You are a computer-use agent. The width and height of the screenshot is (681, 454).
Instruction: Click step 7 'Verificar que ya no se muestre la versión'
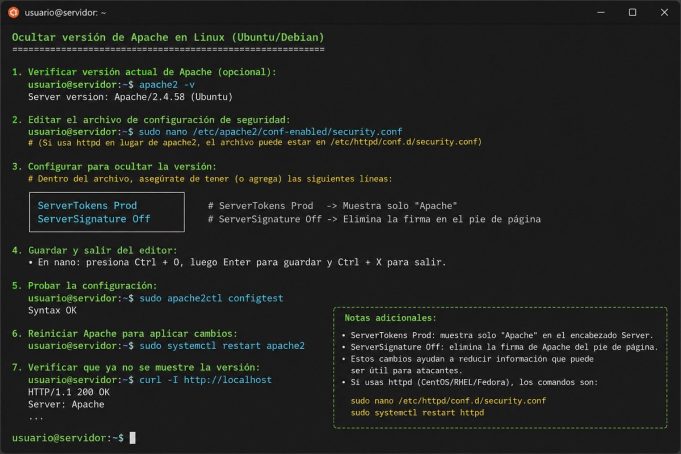[x=136, y=367]
